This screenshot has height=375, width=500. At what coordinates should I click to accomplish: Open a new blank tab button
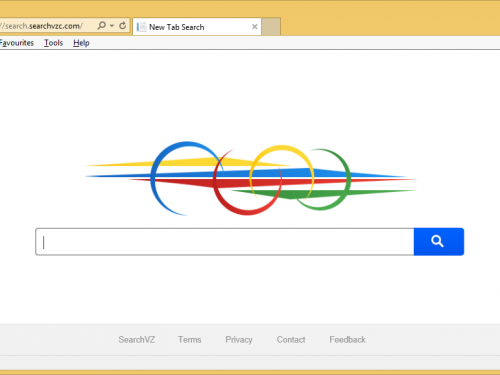(271, 27)
